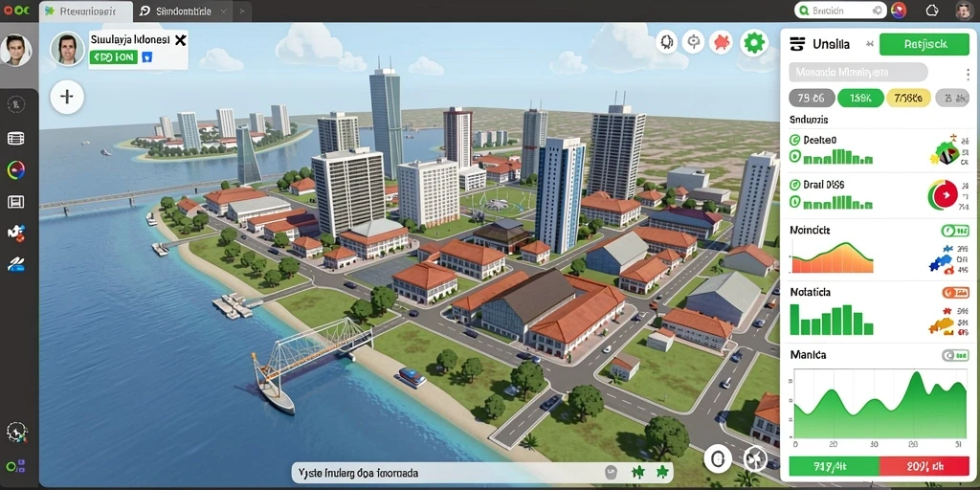Screen dimensions: 980x490
Task: Select the green 158K filter pill
Action: tap(860, 98)
